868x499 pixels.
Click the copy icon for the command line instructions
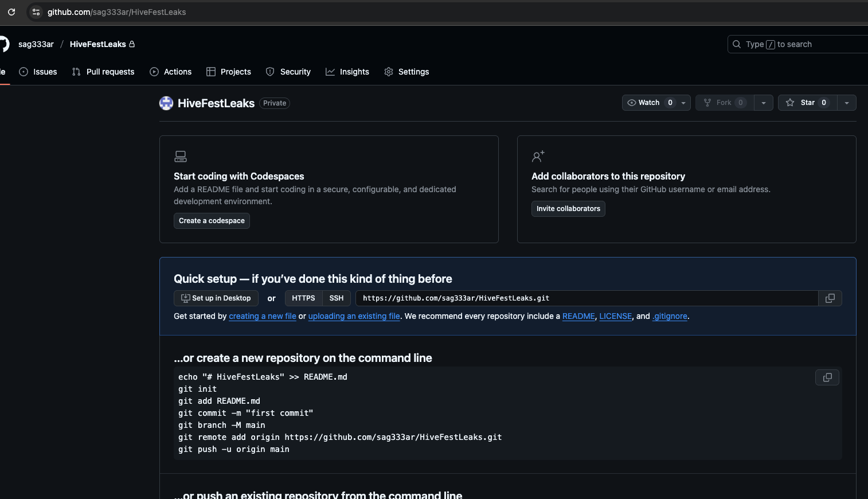click(827, 377)
